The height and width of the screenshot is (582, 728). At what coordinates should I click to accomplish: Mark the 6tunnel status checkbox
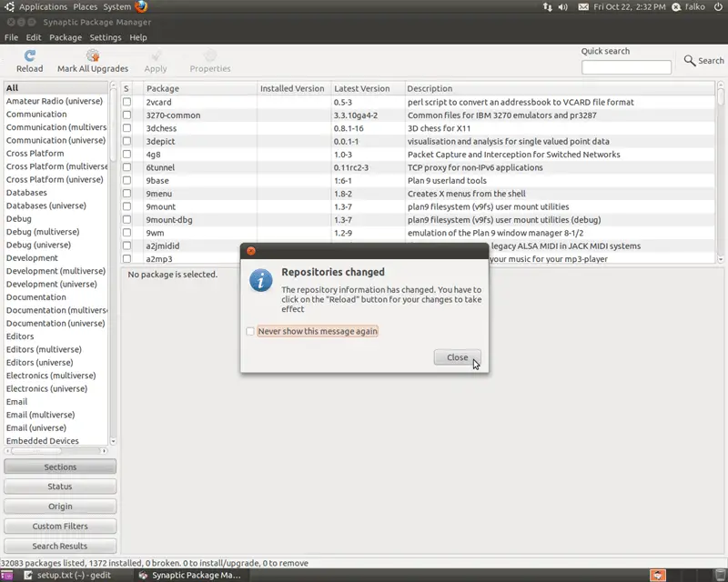pos(126,167)
